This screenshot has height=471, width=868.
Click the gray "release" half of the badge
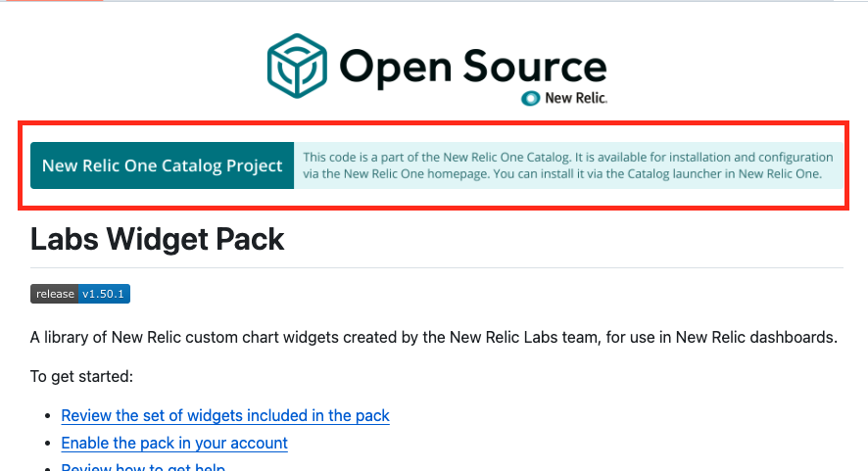pos(54,294)
